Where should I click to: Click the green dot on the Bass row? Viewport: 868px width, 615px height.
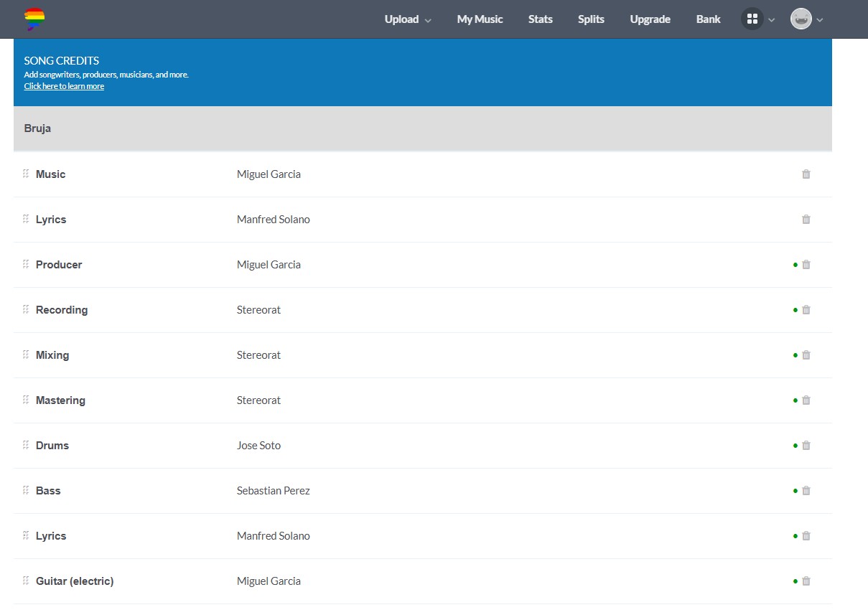(x=795, y=491)
